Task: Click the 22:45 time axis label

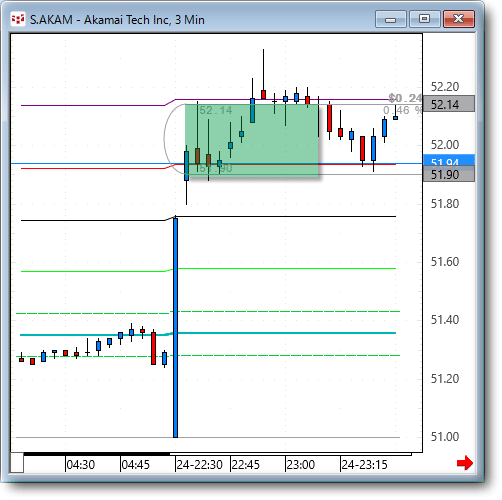Action: 246,465
